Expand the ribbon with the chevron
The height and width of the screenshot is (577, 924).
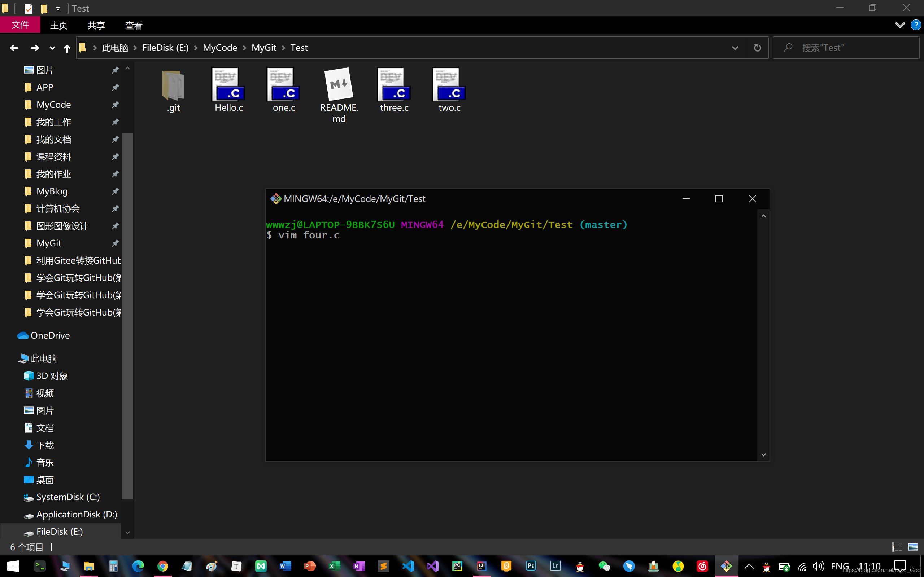pyautogui.click(x=899, y=25)
